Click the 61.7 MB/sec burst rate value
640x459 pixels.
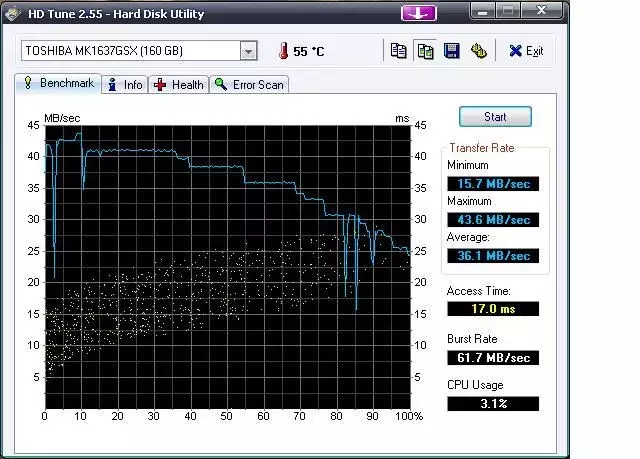[x=493, y=358]
